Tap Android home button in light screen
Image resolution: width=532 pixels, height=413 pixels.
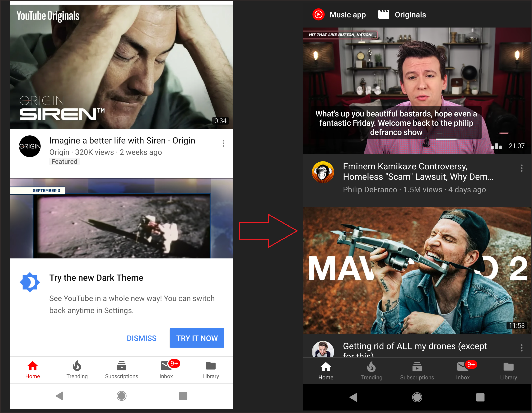[x=122, y=396]
